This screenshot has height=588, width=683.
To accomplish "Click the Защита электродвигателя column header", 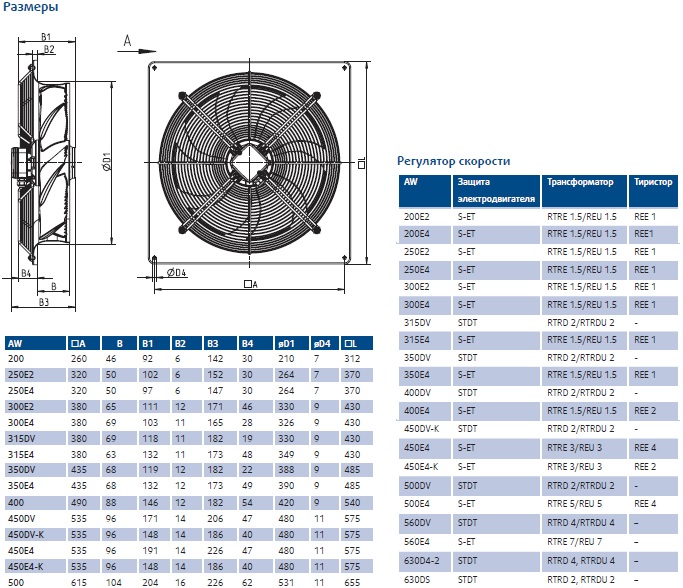I will tap(496, 191).
